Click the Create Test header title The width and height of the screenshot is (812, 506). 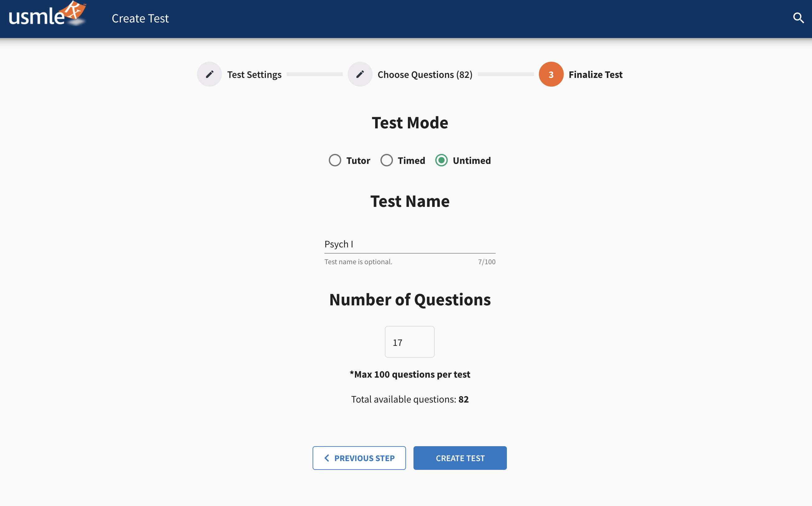tap(140, 18)
